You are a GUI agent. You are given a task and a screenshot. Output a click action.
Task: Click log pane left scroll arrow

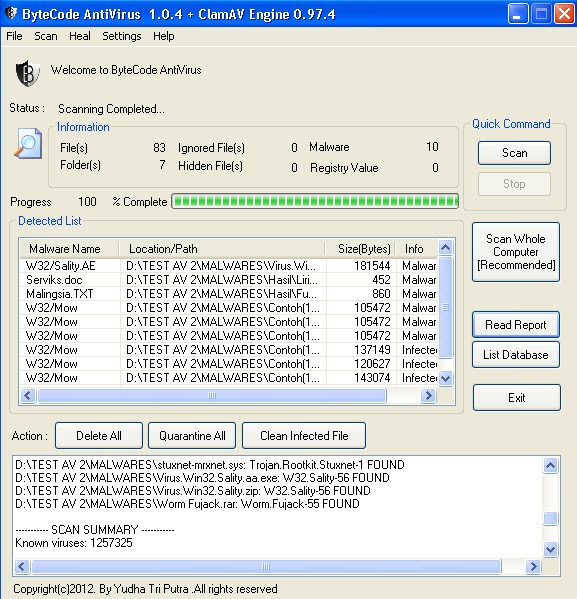[x=22, y=567]
